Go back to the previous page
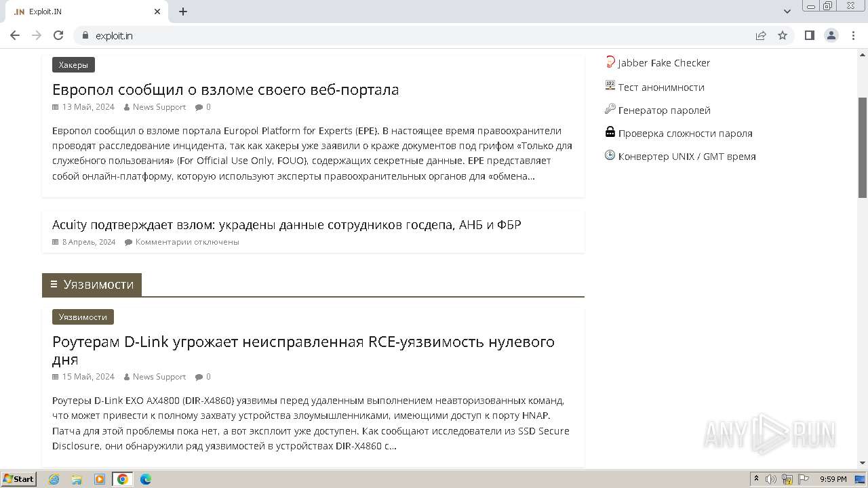868x488 pixels. point(15,35)
